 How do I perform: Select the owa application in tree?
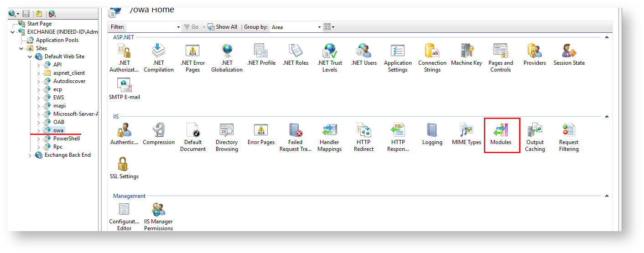coord(58,130)
